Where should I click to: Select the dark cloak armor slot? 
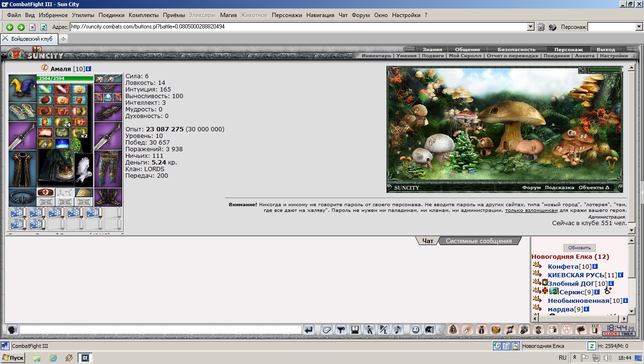pyautogui.click(x=22, y=169)
